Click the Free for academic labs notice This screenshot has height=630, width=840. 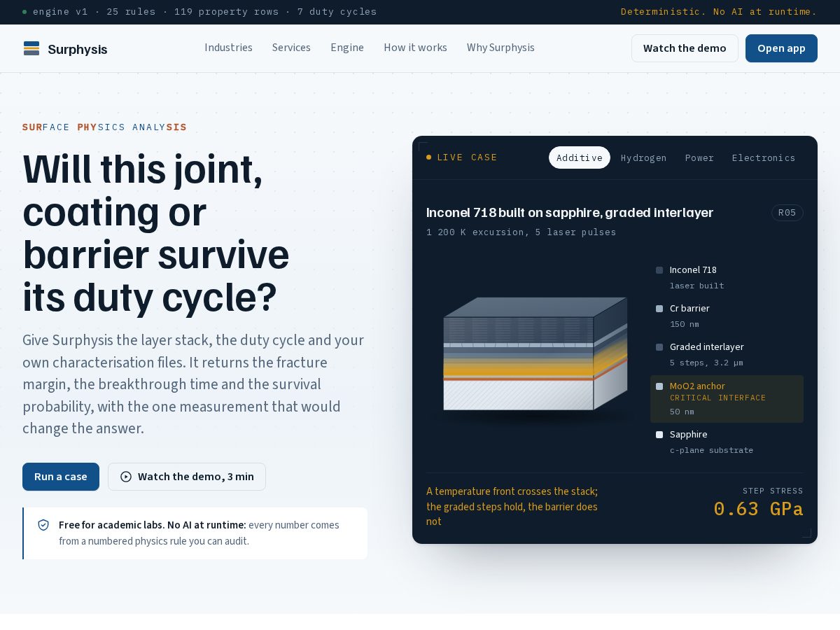(195, 533)
